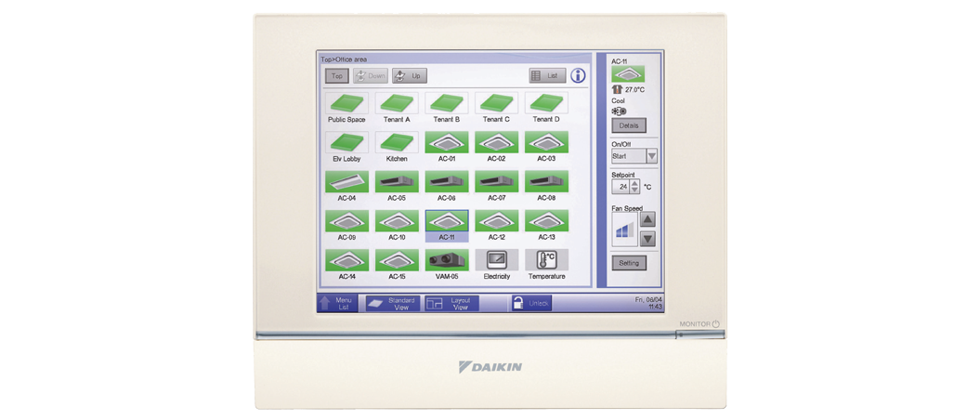Click the information icon
The image size is (980, 420).
[578, 75]
